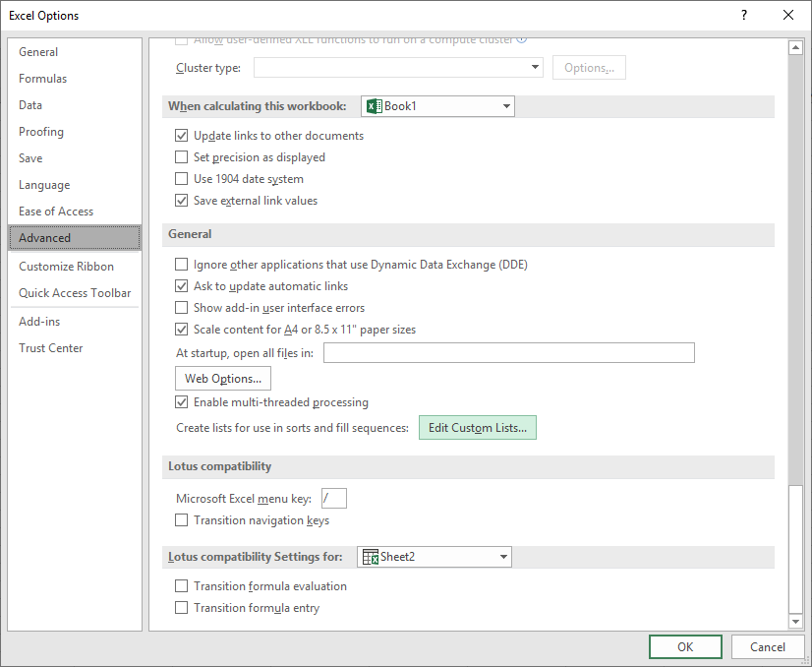Switch to the Formulas category

click(x=43, y=79)
